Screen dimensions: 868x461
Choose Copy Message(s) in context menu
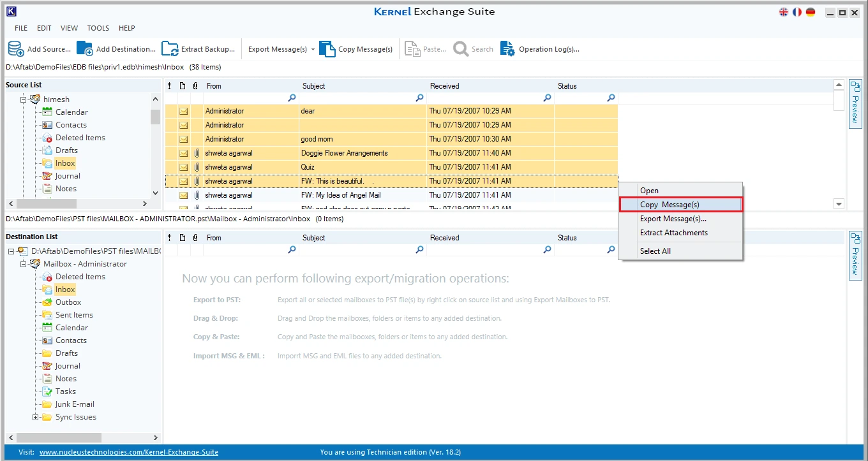680,205
